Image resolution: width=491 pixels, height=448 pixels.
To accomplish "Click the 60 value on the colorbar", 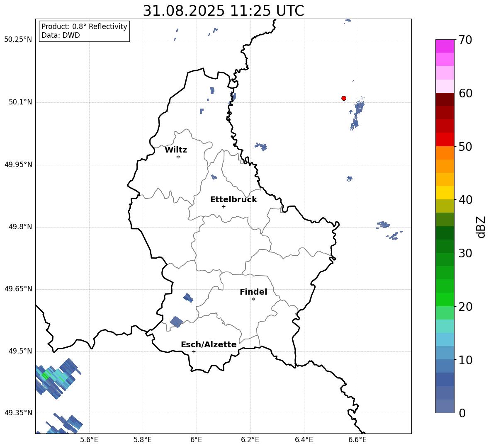I will (465, 93).
